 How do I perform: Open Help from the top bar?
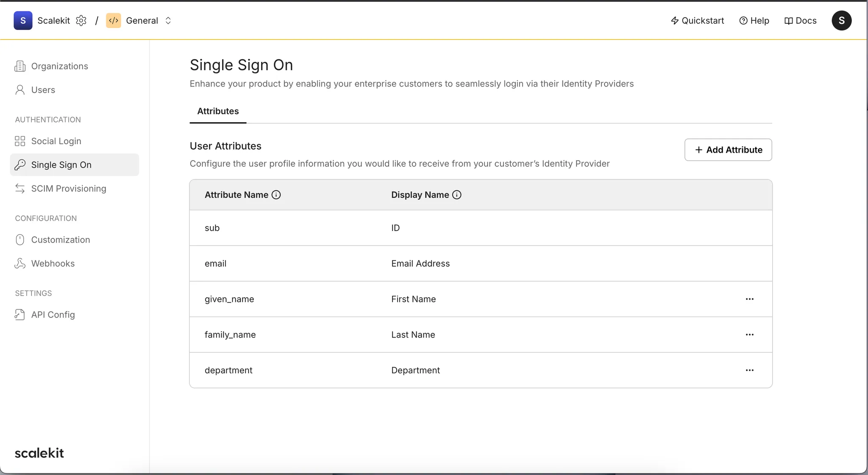point(754,20)
